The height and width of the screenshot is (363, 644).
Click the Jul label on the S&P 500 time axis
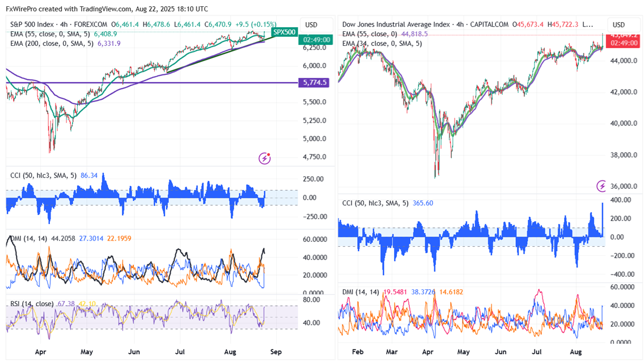tap(180, 352)
